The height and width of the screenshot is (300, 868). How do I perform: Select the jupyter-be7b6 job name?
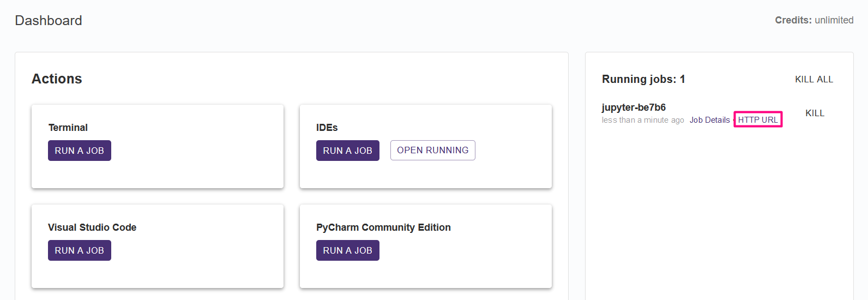pyautogui.click(x=634, y=107)
